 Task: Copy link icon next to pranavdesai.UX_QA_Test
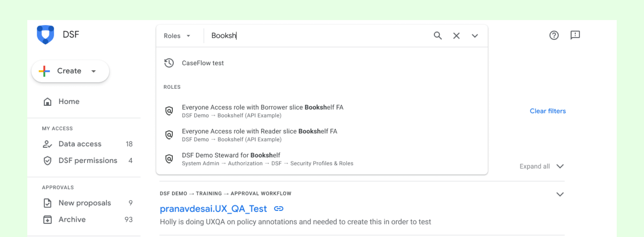click(x=279, y=209)
